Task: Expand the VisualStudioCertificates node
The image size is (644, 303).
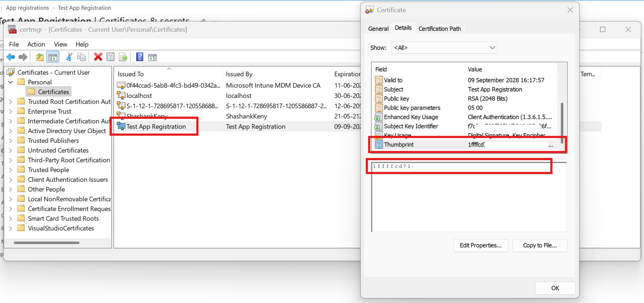Action: tap(11, 228)
